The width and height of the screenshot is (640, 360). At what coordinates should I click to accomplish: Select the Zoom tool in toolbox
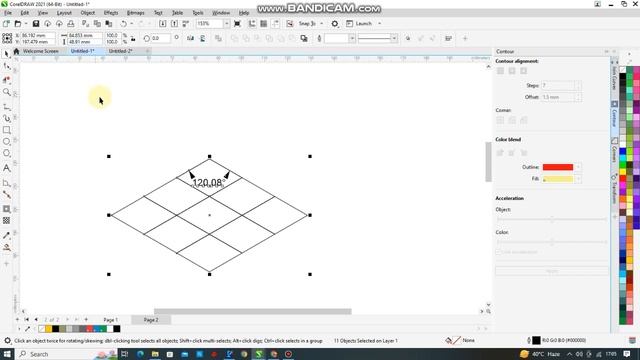point(7,92)
